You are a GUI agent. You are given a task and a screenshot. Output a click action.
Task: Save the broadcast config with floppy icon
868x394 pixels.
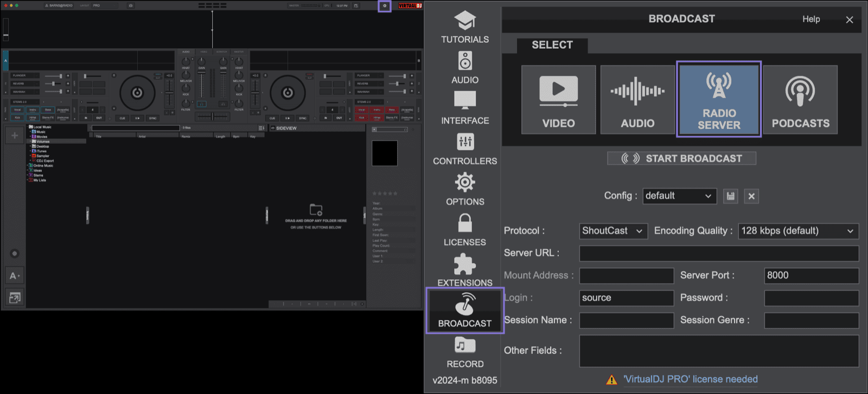coord(731,196)
